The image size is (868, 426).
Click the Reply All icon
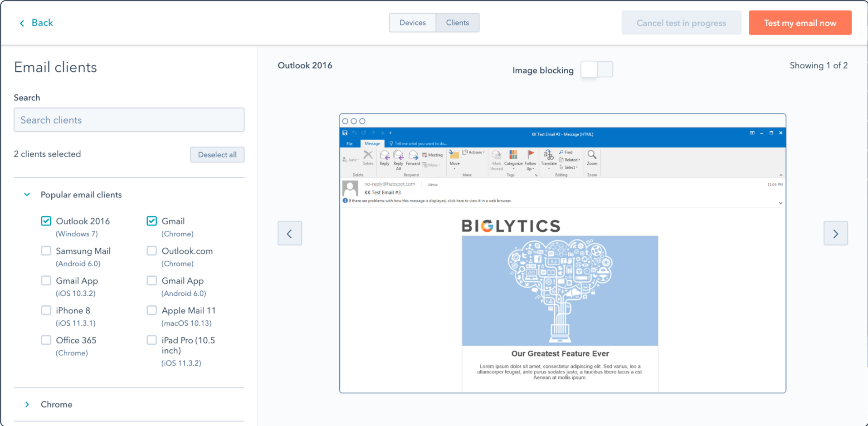(399, 155)
